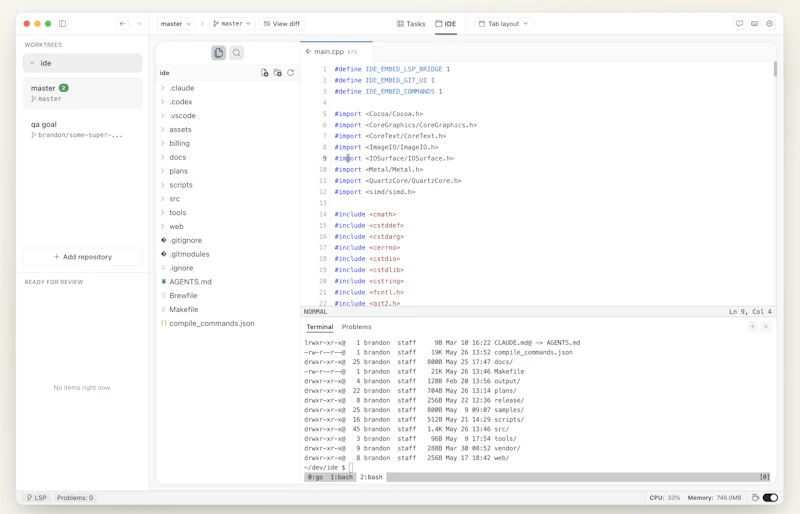Open the master branch dropdown
This screenshot has width=800, height=514.
(232, 23)
